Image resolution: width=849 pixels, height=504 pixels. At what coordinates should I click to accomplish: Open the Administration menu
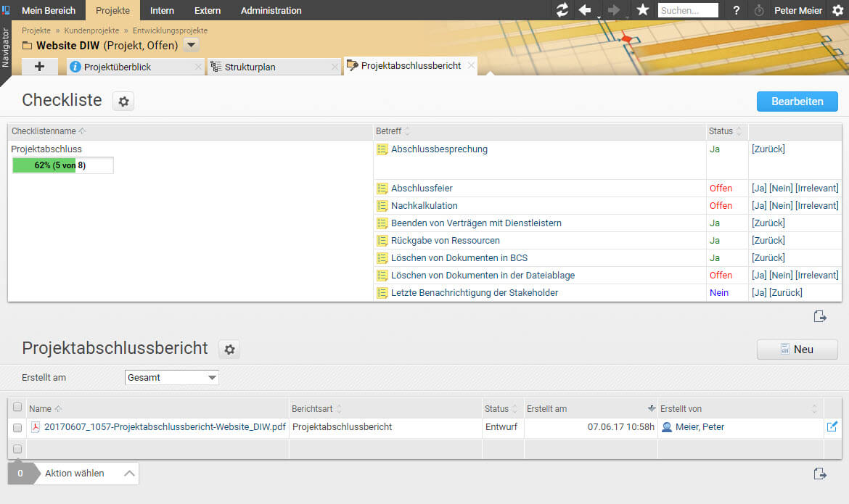coord(271,10)
